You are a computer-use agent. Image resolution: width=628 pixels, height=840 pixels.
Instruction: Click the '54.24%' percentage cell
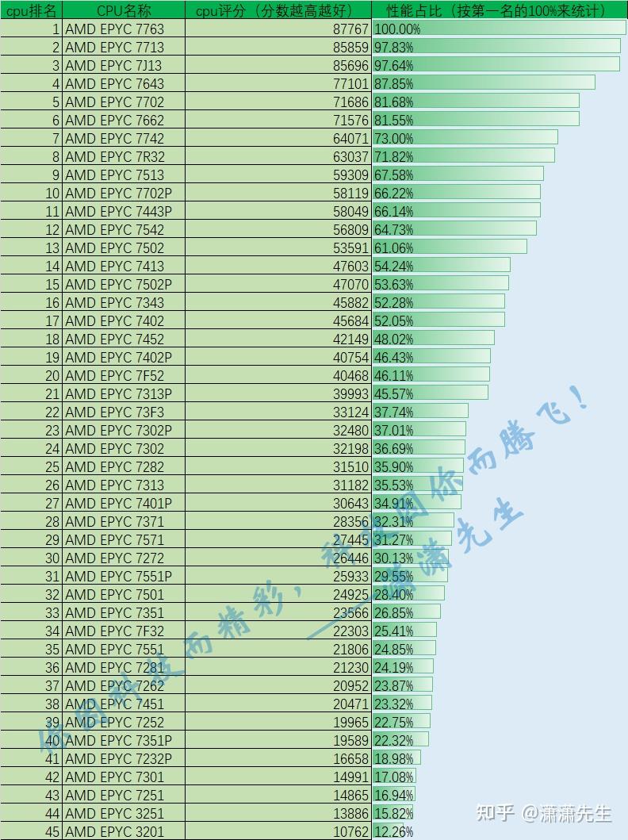click(499, 265)
